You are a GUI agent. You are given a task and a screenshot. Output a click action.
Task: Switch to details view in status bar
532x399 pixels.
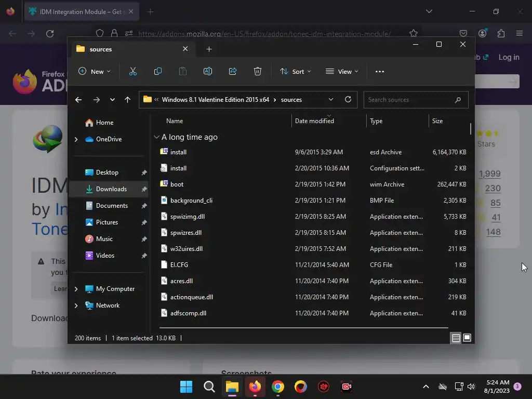click(456, 338)
